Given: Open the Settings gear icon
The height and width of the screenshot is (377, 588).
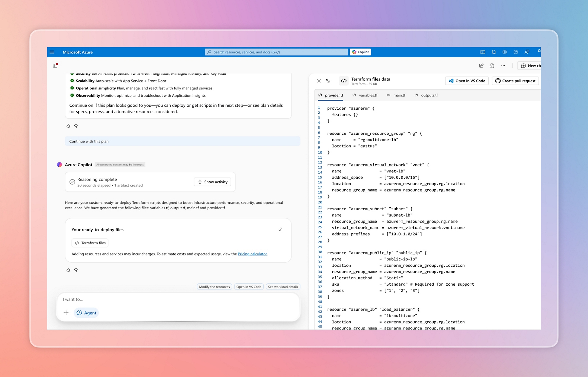Looking at the screenshot, I should (x=505, y=52).
